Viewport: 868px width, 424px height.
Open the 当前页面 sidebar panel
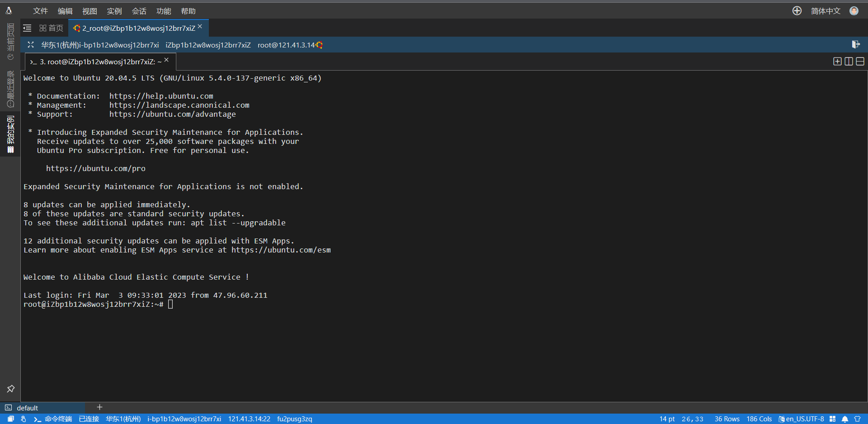pos(10,42)
